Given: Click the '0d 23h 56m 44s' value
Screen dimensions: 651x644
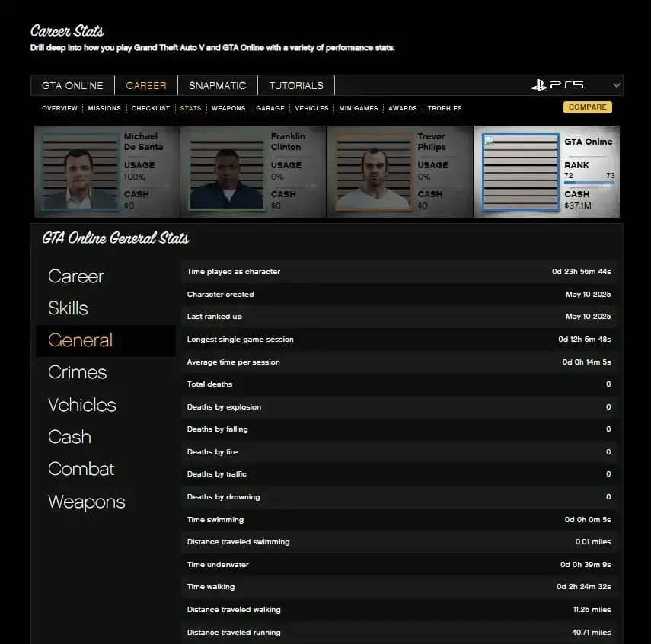Looking at the screenshot, I should [581, 272].
